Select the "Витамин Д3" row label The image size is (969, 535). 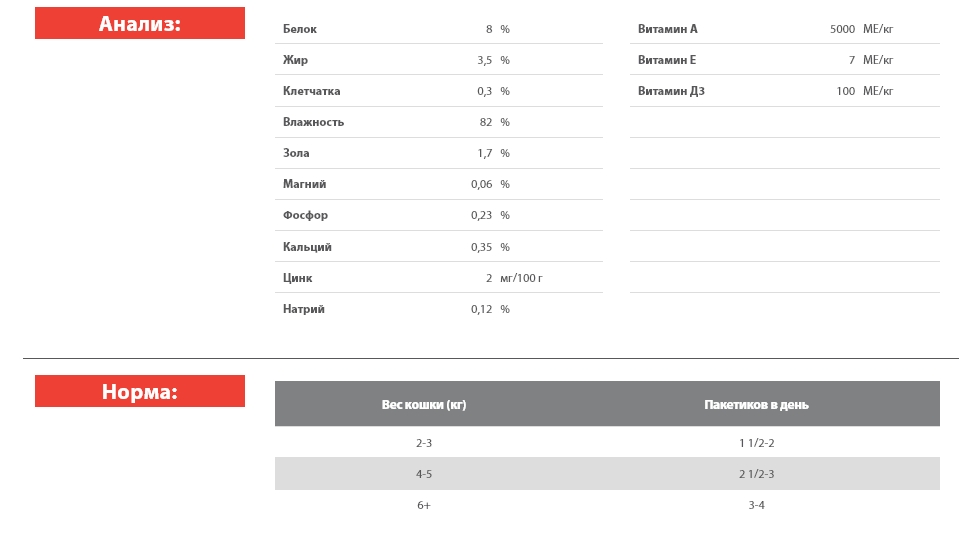671,91
